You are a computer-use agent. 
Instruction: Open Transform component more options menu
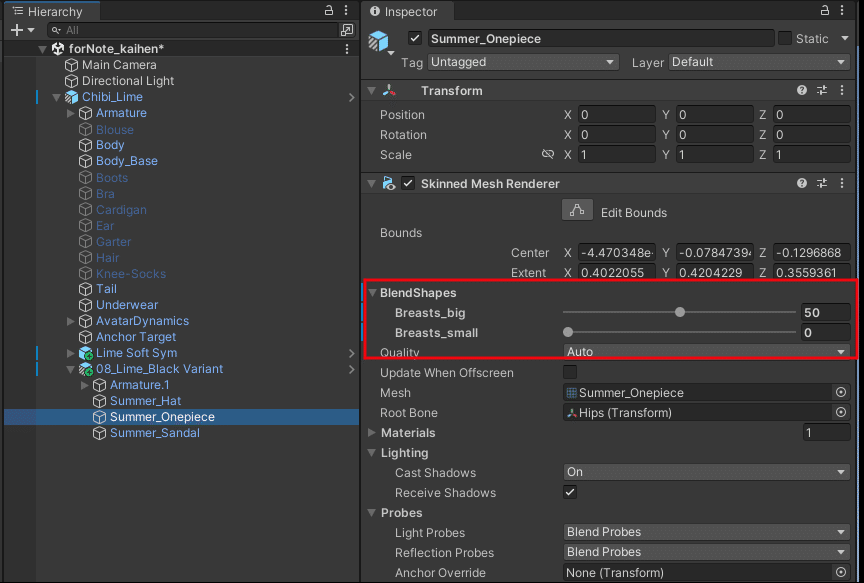point(842,90)
